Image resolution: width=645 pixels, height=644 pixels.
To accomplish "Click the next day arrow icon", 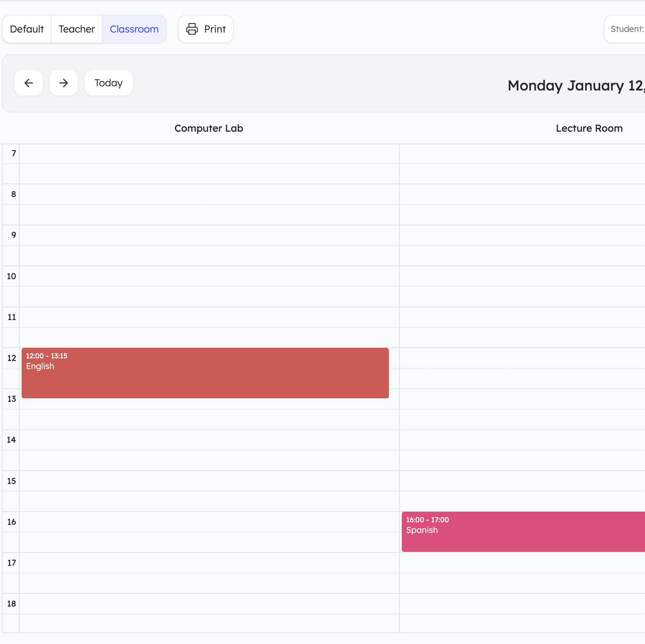I will [x=63, y=83].
